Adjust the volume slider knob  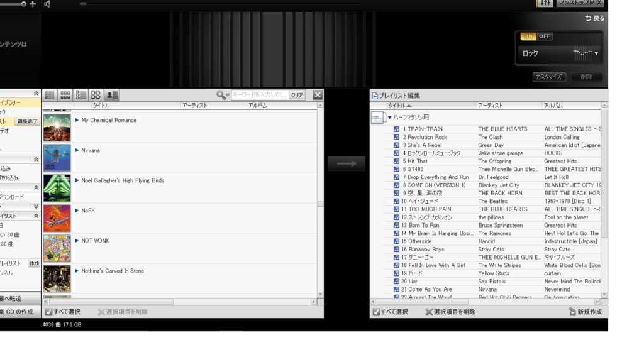(x=23, y=4)
